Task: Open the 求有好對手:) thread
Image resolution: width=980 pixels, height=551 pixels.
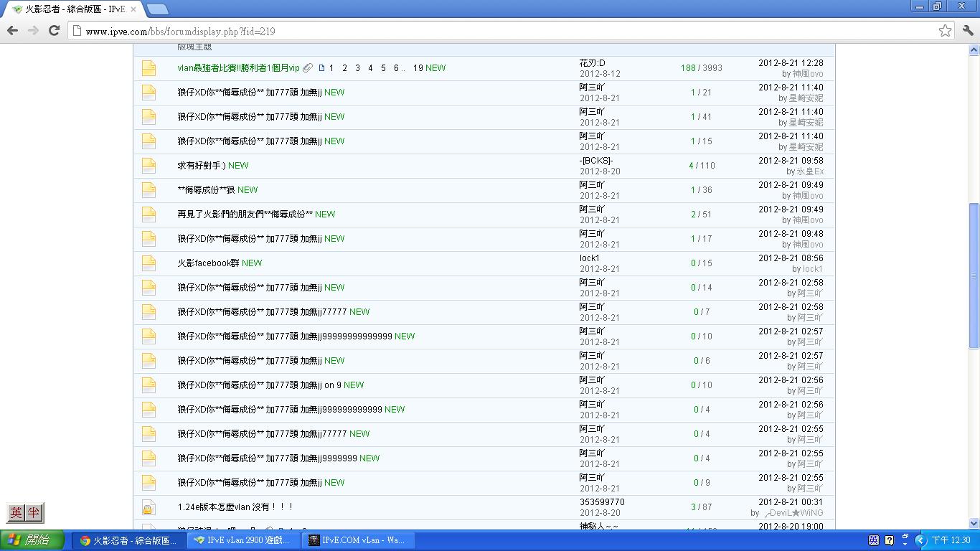Action: (202, 166)
